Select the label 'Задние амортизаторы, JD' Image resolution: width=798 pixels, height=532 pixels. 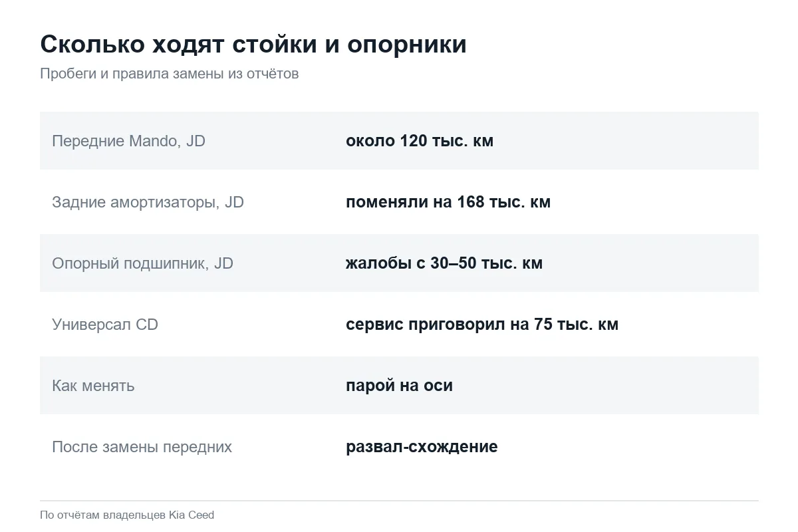coord(148,202)
